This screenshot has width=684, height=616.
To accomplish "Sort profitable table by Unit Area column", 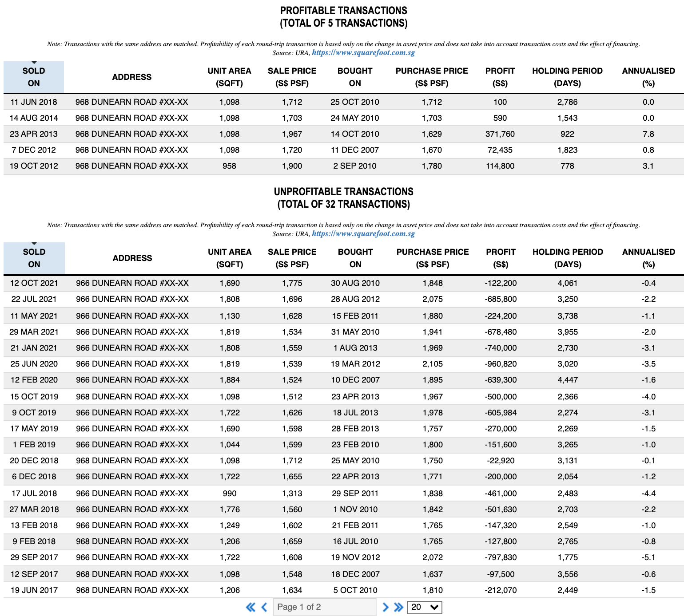I will coord(229,77).
